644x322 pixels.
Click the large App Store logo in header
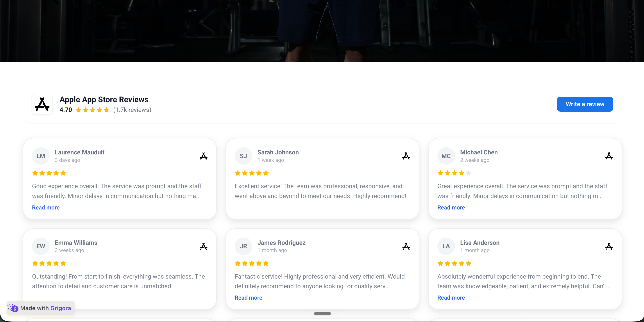tap(42, 104)
